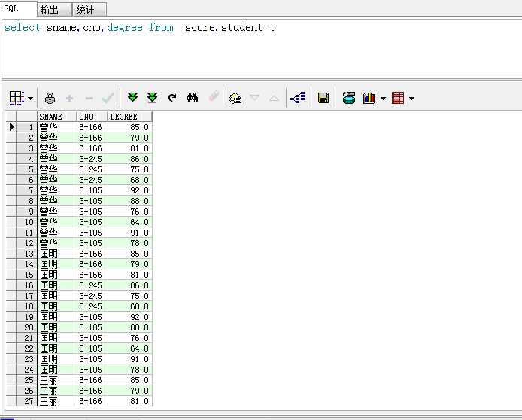Click the grid select-all cells icon
Image resolution: width=522 pixels, height=420 pixels.
point(17,99)
